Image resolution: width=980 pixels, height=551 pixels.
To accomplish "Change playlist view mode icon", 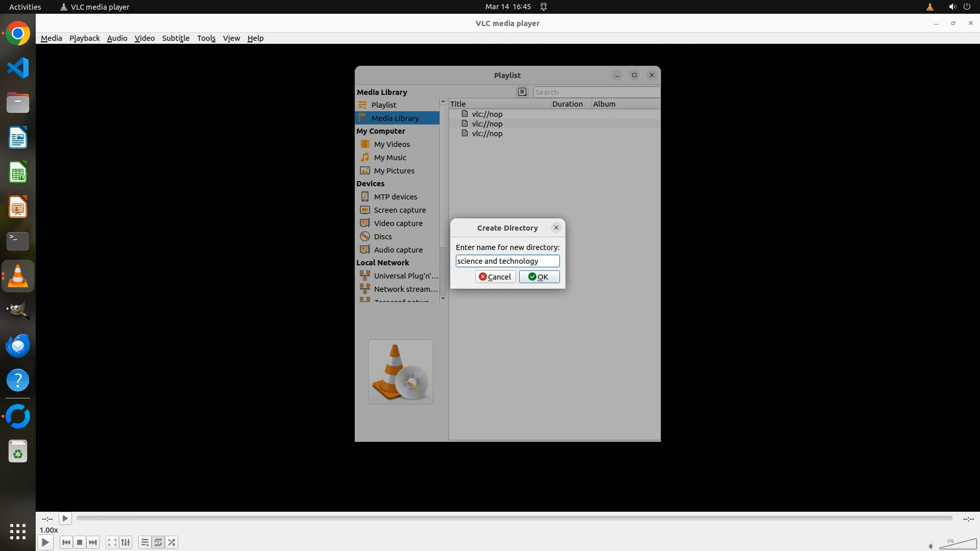I will tap(522, 92).
